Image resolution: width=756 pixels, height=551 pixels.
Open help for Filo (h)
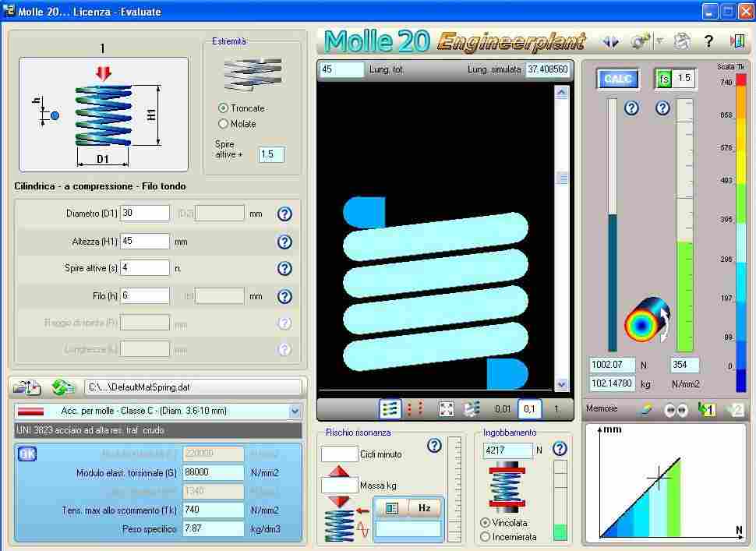pos(284,296)
